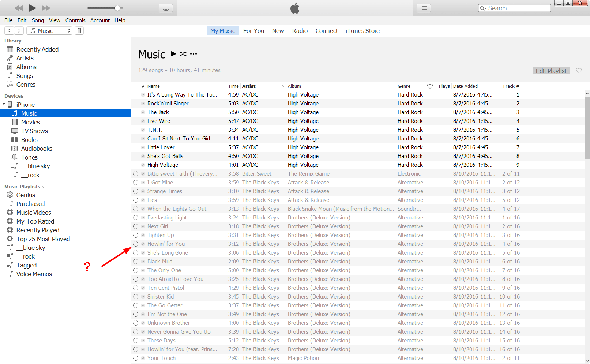The height and width of the screenshot is (364, 590).
Task: Click the vertical scrollbar thumb of song list
Action: tap(587, 127)
